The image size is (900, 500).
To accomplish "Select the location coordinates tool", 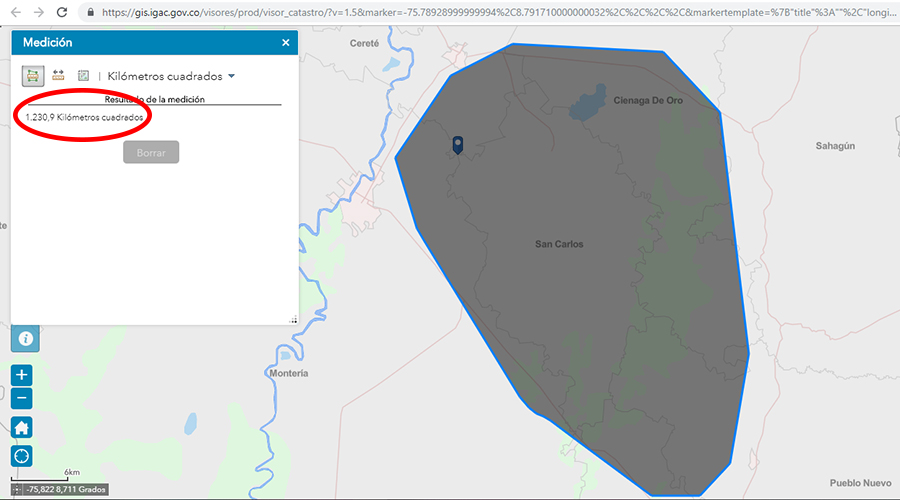I will [x=83, y=75].
